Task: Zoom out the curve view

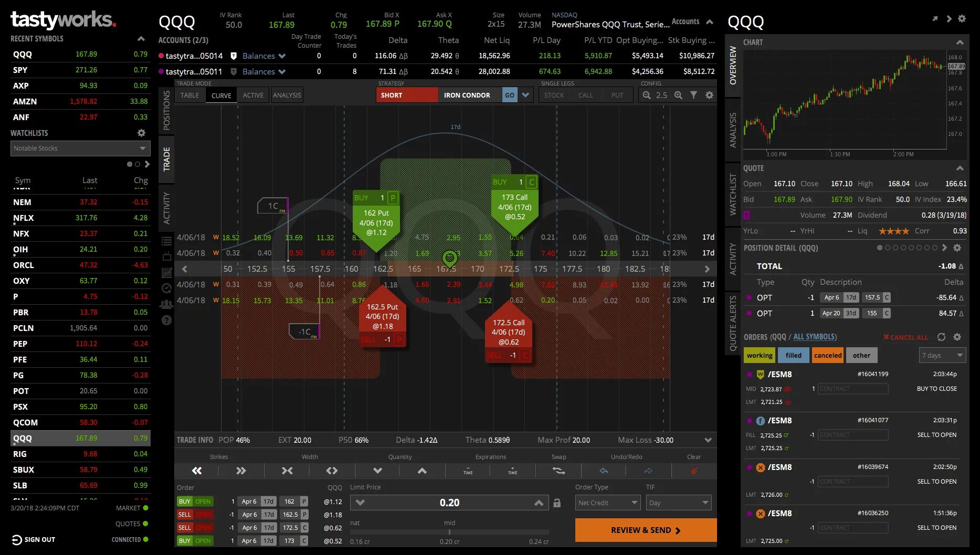Action: point(647,95)
